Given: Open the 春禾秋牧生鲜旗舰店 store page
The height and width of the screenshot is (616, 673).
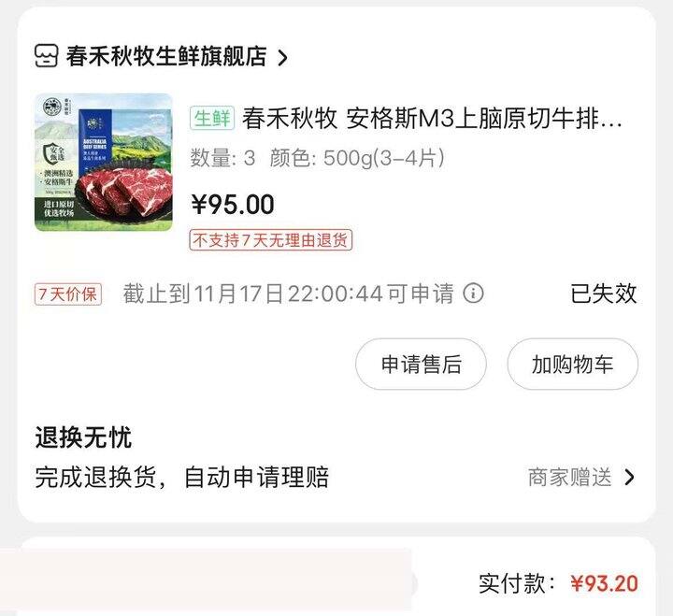Looking at the screenshot, I should (x=166, y=56).
